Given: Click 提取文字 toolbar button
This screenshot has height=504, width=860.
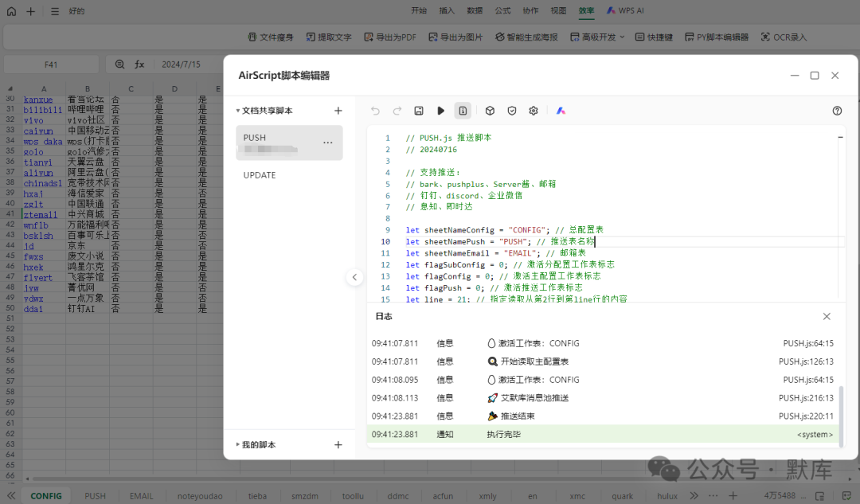Looking at the screenshot, I should 329,37.
